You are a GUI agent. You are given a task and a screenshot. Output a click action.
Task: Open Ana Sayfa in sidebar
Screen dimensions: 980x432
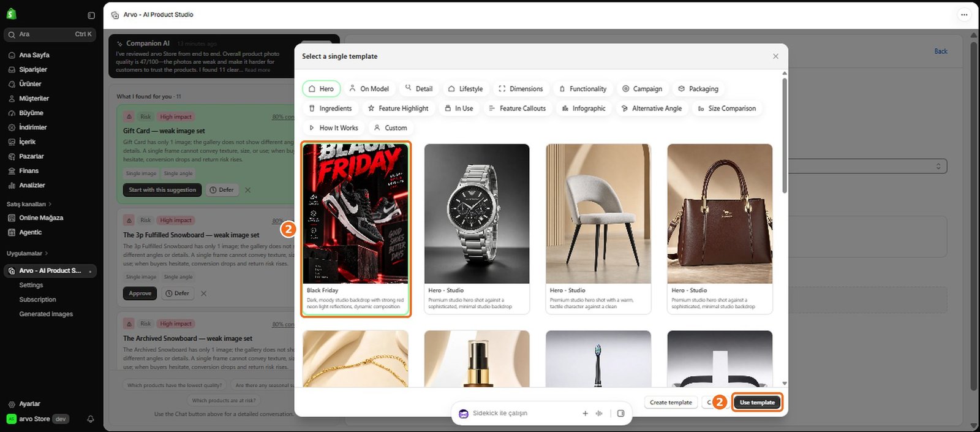34,55
